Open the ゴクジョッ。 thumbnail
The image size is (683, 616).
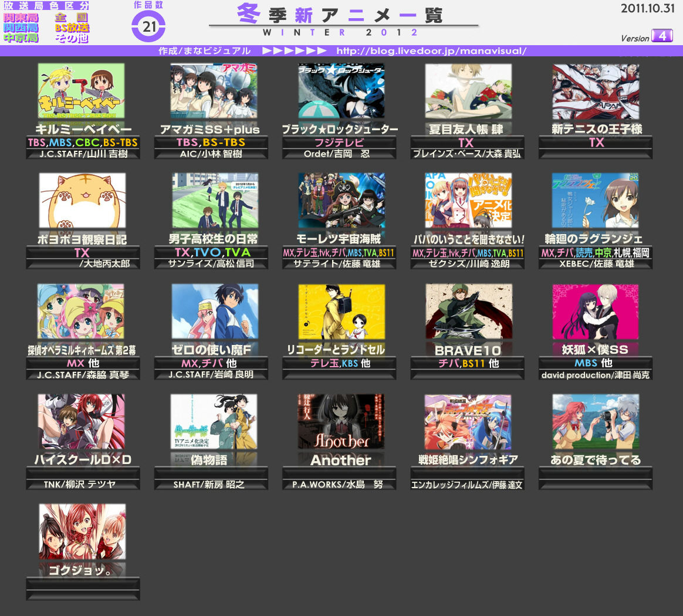[82, 532]
